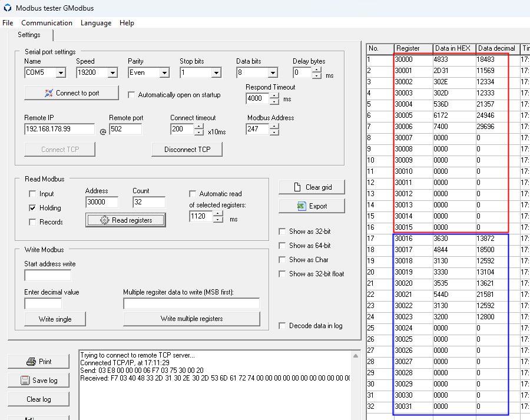Open the COM5 port name dropdown
Screen dimensions: 530x420
[x=61, y=73]
